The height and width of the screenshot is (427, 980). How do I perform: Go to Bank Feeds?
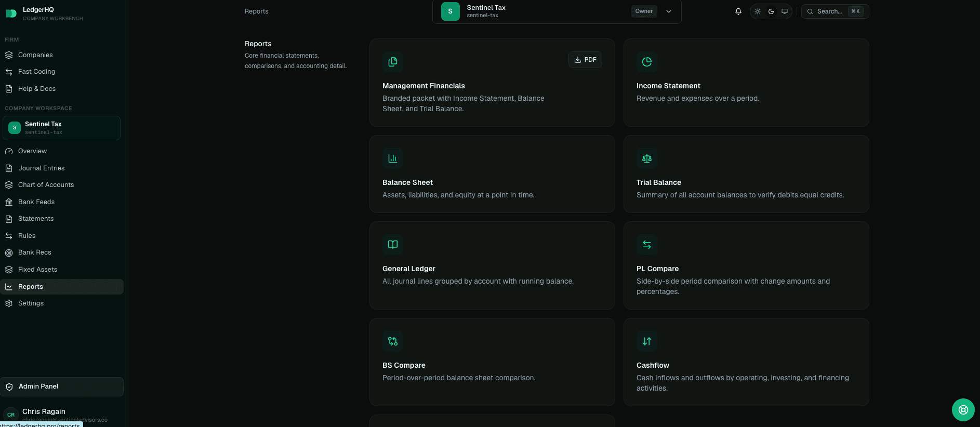coord(62,202)
